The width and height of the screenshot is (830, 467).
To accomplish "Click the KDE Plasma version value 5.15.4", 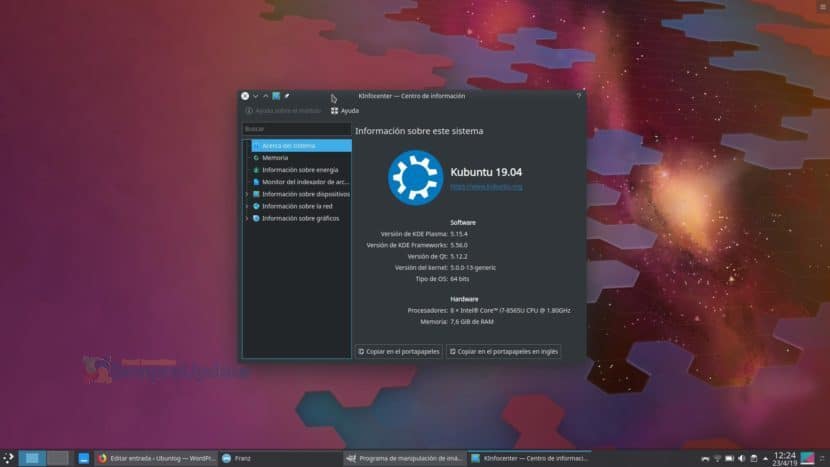I will [458, 234].
